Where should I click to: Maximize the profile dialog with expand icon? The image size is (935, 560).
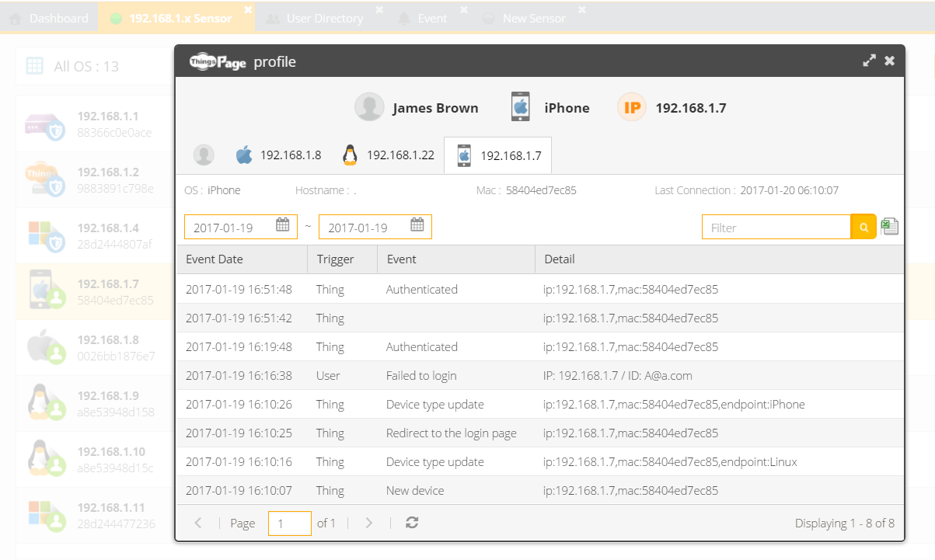tap(870, 61)
